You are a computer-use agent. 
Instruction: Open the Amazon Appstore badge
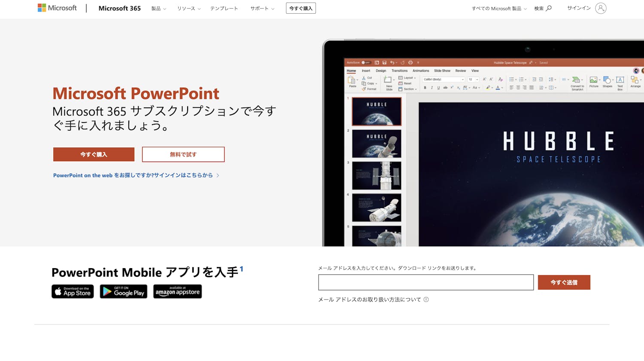(x=177, y=291)
